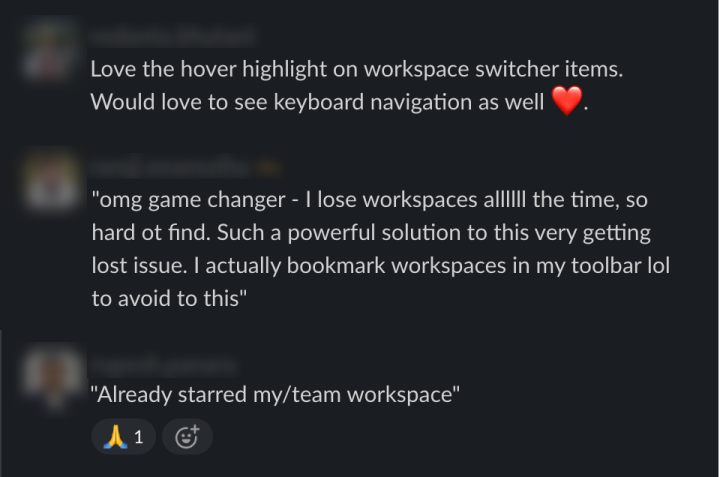
Task: Click the "omg game changer" message line
Action: tap(369, 200)
